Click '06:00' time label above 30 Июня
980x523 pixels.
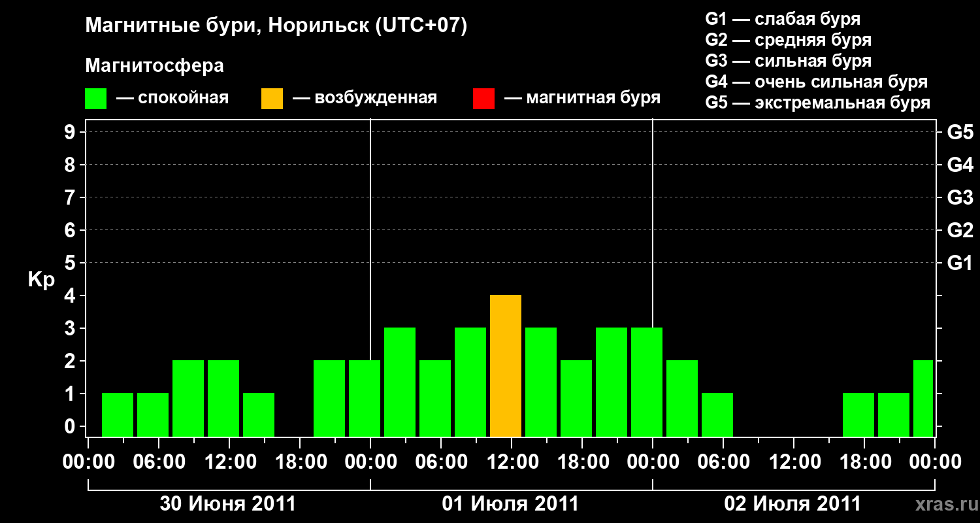(159, 462)
